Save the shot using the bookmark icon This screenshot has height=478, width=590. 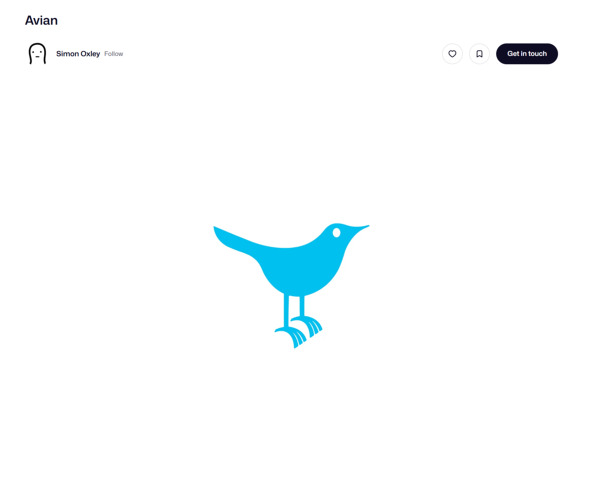[x=479, y=54]
